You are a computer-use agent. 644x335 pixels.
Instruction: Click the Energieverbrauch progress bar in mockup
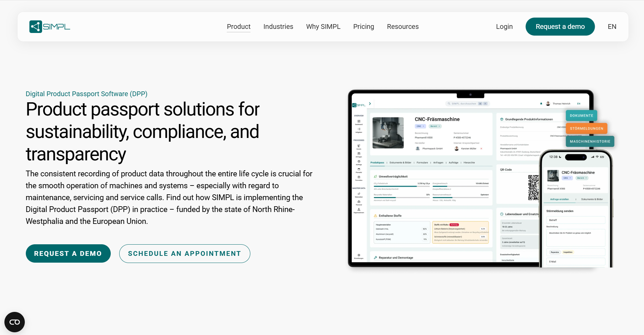(461, 186)
